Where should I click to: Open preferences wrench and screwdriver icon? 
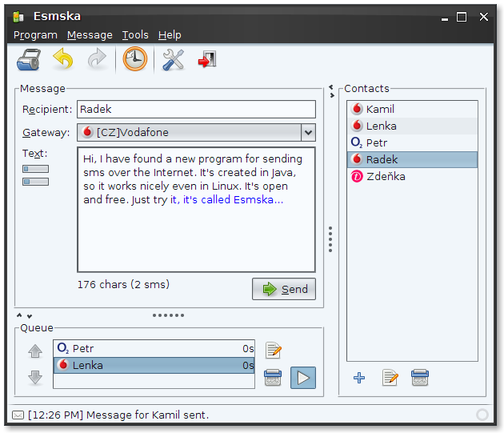174,59
